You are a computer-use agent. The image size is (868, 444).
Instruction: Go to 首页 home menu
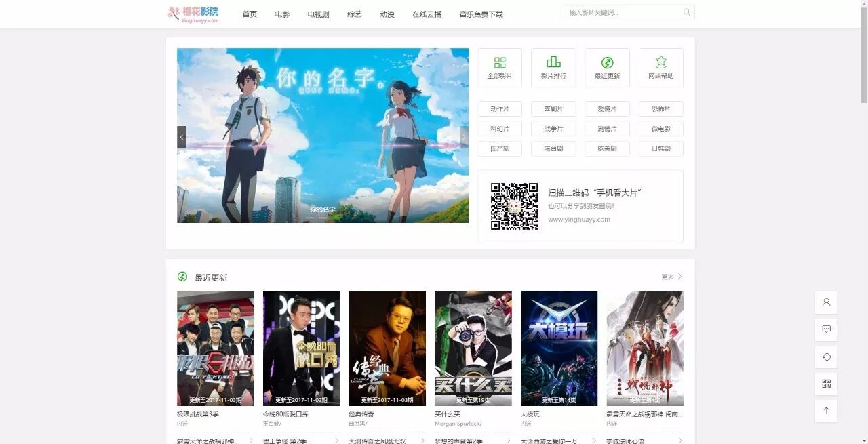250,14
